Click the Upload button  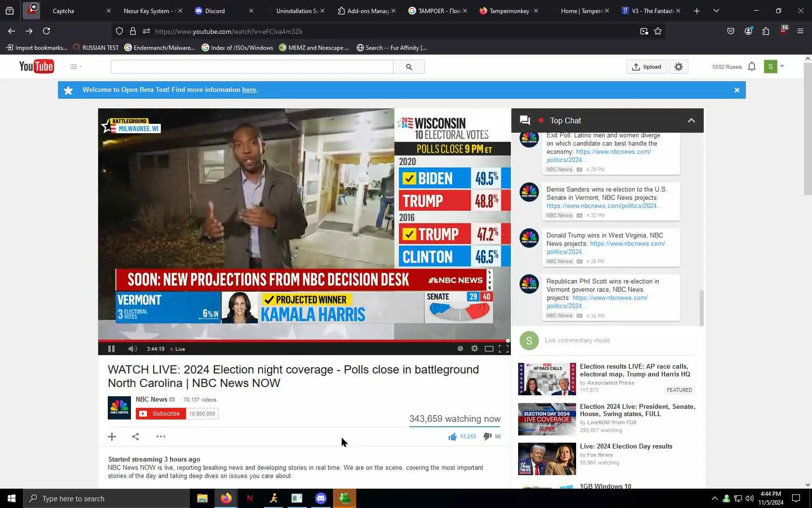click(646, 67)
